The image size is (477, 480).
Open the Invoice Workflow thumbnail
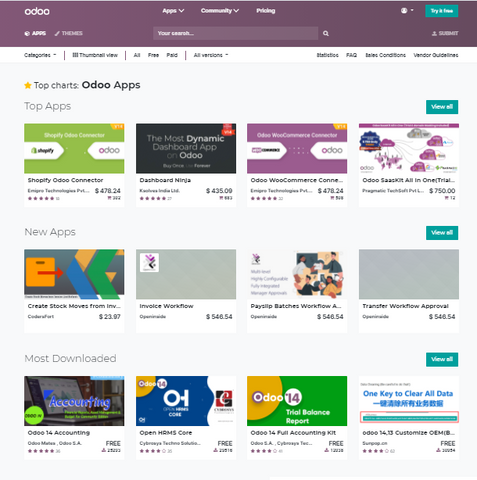[x=186, y=274]
